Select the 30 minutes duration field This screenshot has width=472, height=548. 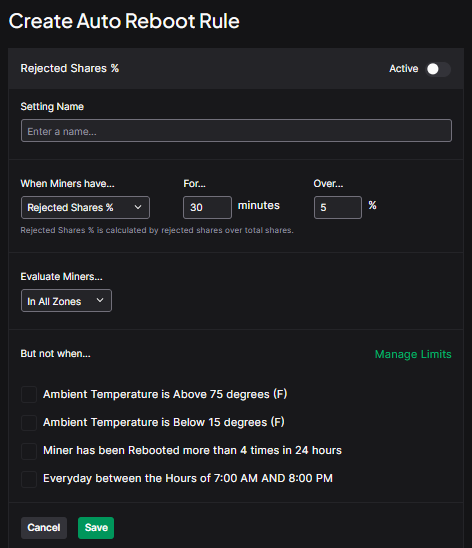coord(207,207)
